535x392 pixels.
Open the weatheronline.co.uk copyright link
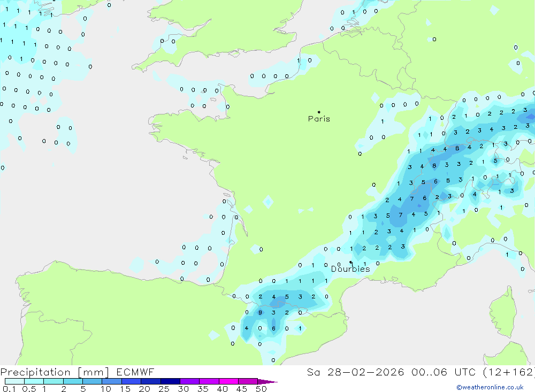click(490, 387)
